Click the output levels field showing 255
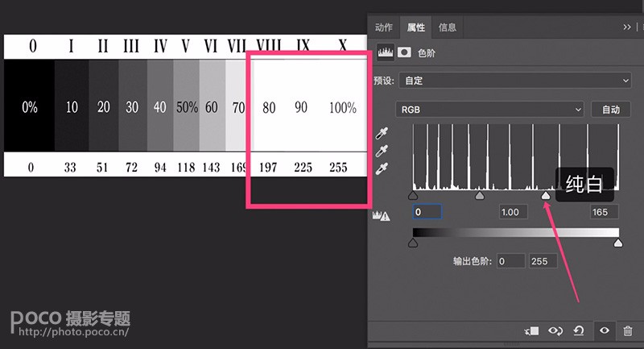The height and width of the screenshot is (349, 644). click(x=543, y=261)
